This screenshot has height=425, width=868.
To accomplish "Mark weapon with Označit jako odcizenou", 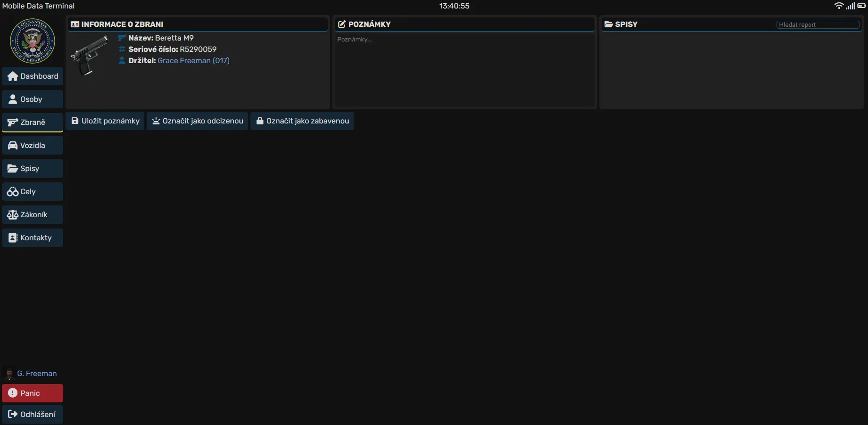I will tap(197, 121).
